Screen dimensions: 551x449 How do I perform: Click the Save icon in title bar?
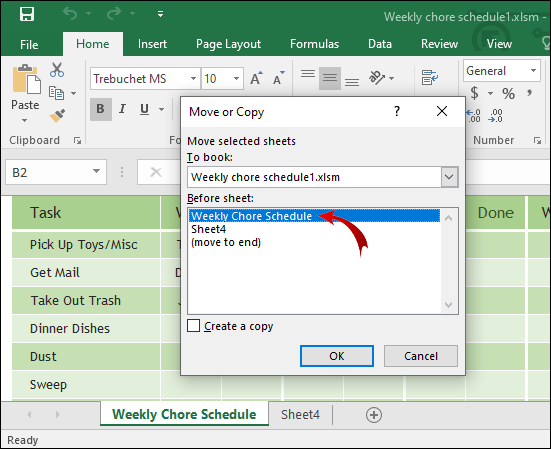pyautogui.click(x=27, y=14)
